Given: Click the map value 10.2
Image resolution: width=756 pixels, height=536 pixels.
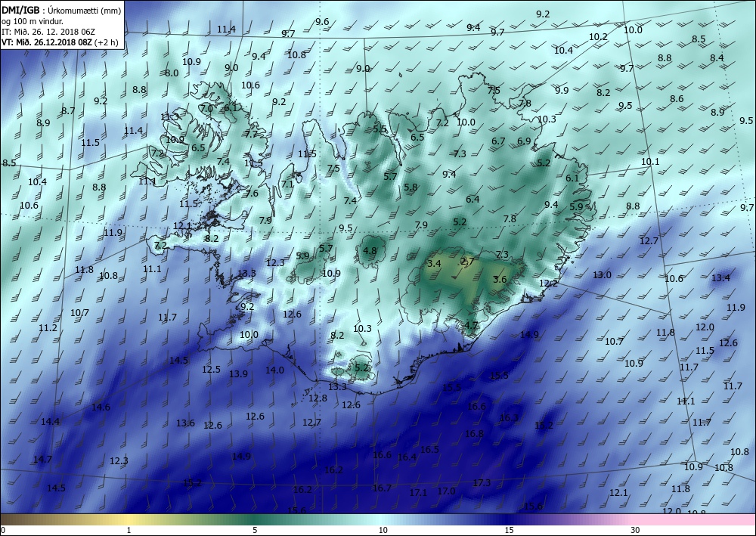Looking at the screenshot, I should click(x=598, y=36).
